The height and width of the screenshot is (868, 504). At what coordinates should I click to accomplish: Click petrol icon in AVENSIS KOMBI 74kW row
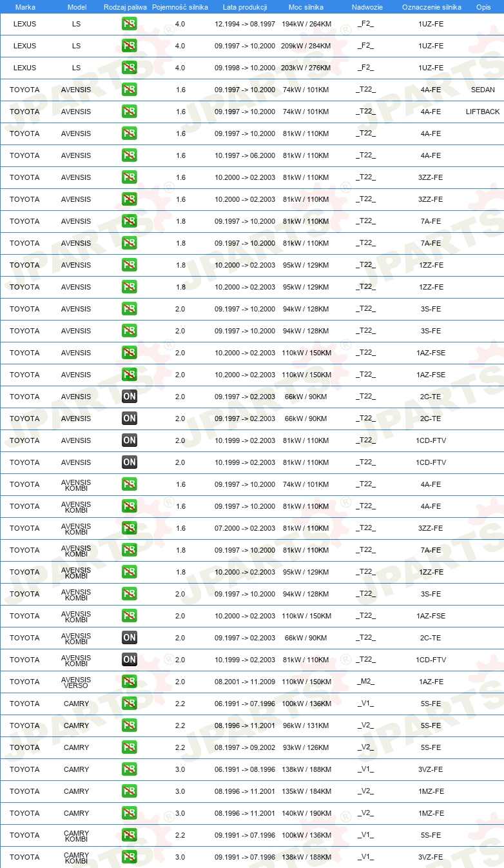[x=129, y=484]
